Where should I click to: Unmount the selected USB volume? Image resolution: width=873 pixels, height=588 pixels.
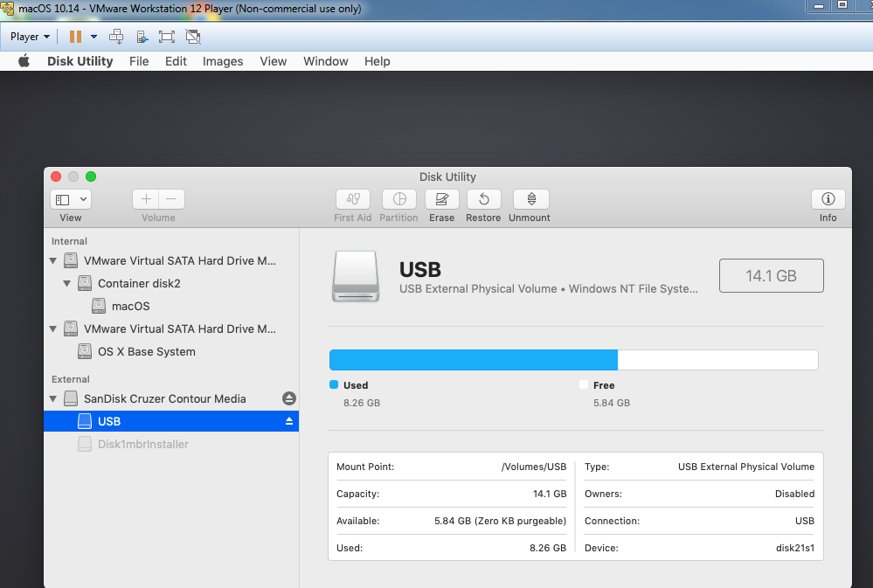coord(530,199)
